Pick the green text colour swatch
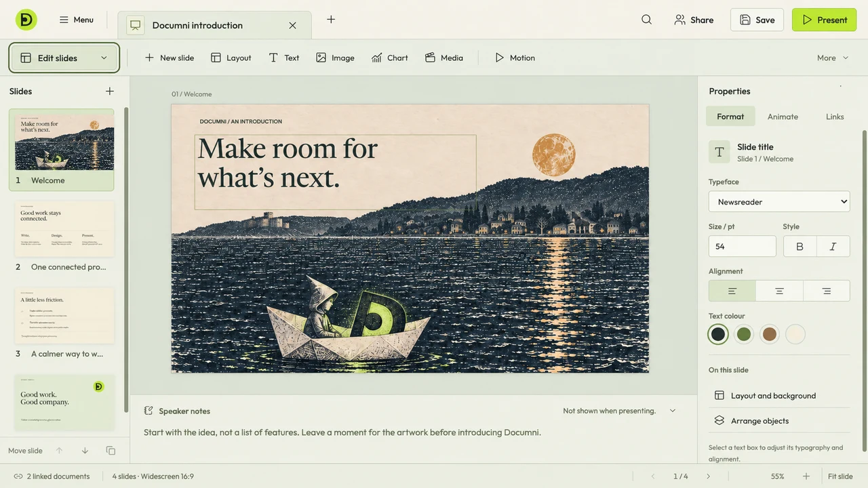This screenshot has height=488, width=868. coord(744,334)
